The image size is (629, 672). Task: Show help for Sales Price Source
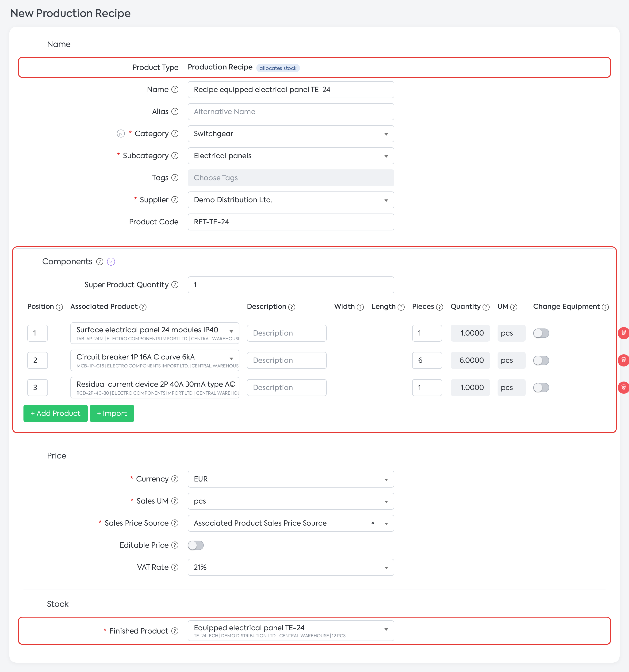[175, 523]
